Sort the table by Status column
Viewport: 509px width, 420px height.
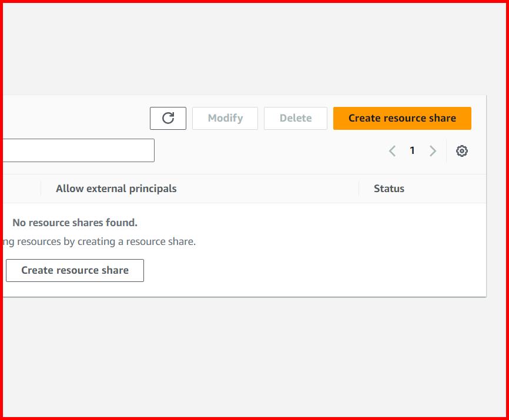point(389,189)
